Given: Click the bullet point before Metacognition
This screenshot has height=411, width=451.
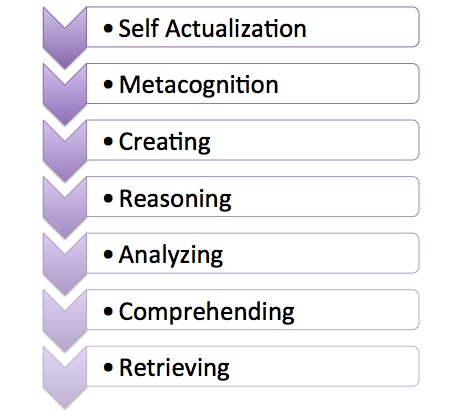Looking at the screenshot, I should point(108,85).
